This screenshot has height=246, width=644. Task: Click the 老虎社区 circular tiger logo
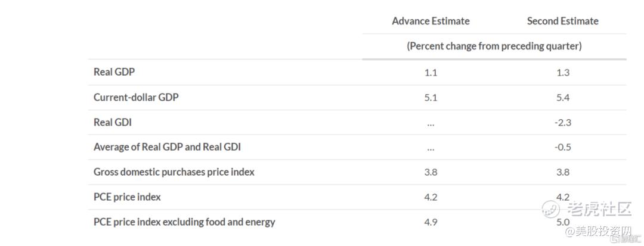[x=552, y=208]
